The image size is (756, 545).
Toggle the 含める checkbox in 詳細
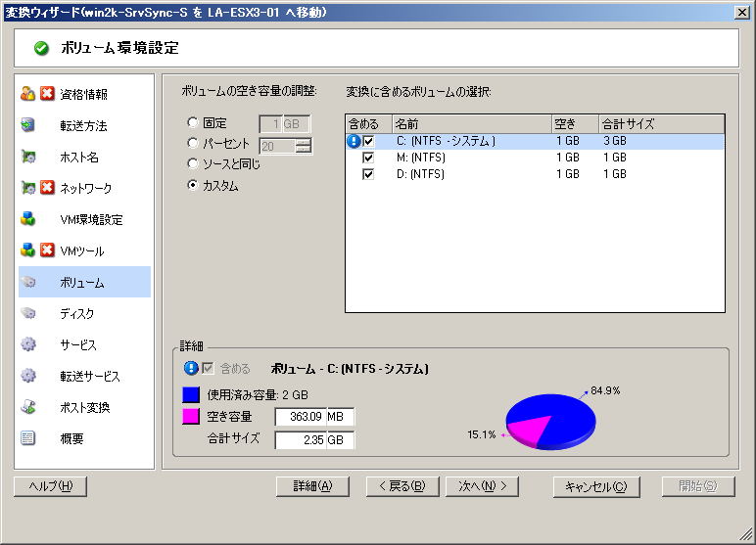(x=208, y=369)
